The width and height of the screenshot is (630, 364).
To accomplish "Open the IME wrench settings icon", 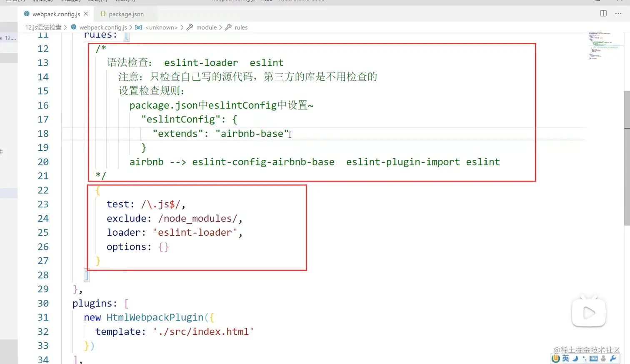I will [613, 359].
